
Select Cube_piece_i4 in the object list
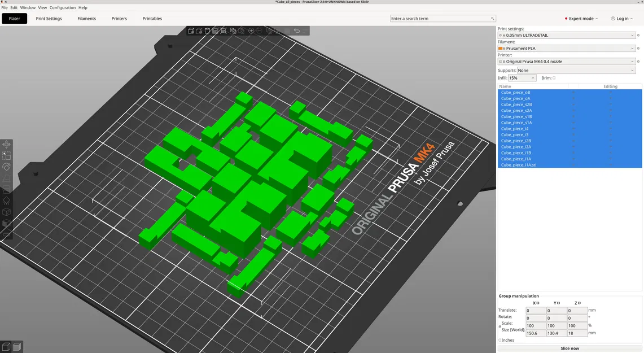(515, 128)
